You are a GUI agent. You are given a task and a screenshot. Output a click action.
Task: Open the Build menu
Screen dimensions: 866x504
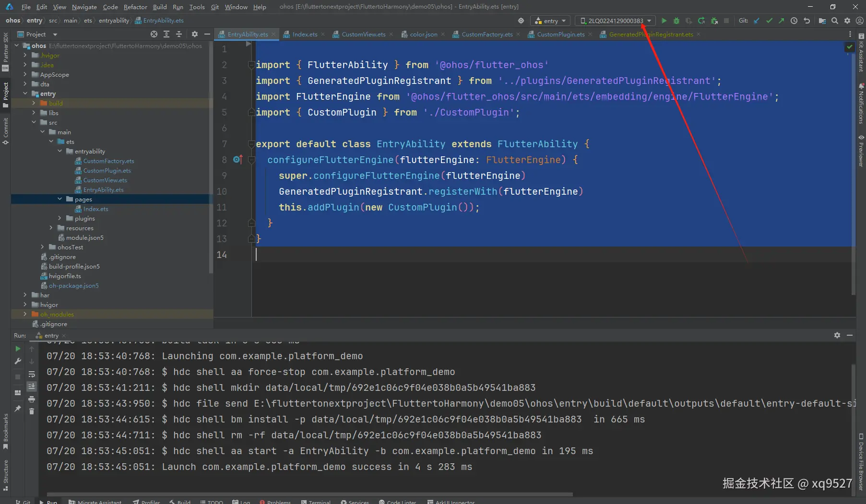pyautogui.click(x=160, y=7)
